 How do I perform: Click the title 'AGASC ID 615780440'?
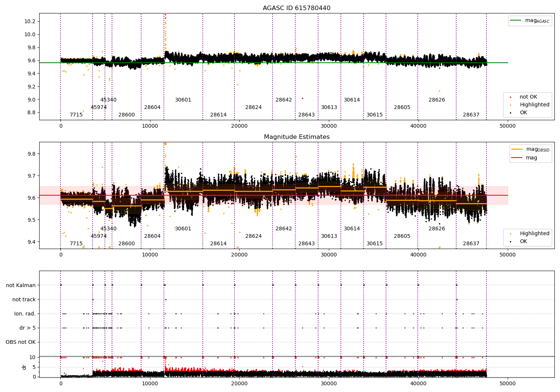point(296,8)
